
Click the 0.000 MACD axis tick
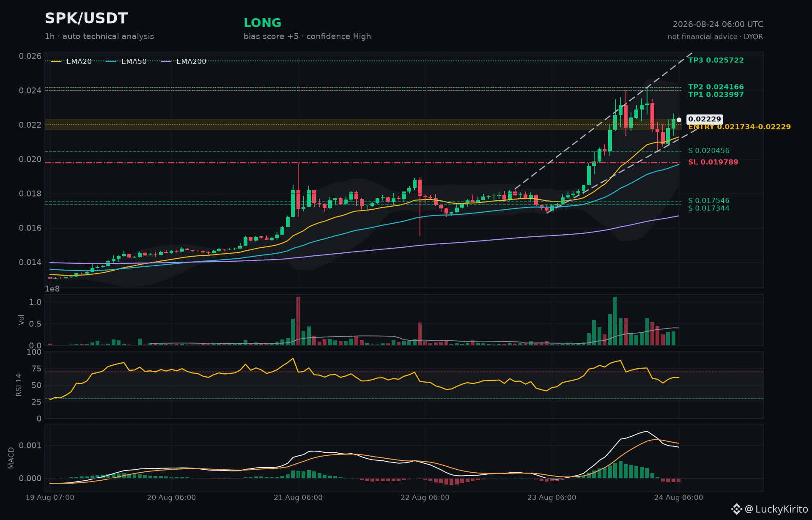coord(30,479)
